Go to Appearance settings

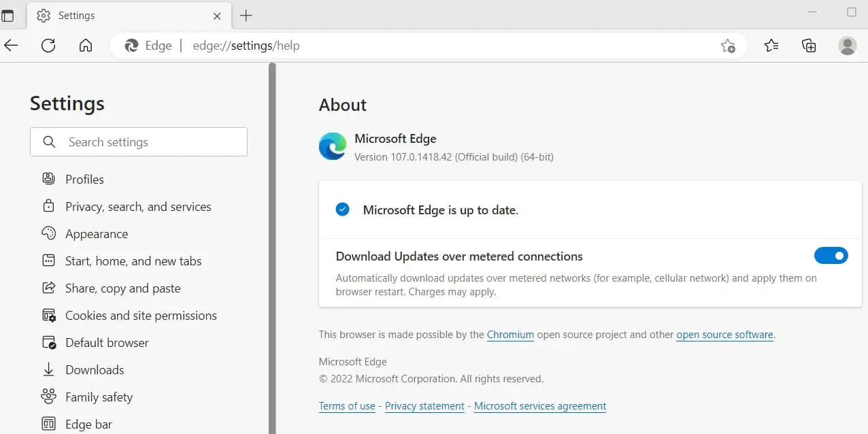click(x=97, y=234)
